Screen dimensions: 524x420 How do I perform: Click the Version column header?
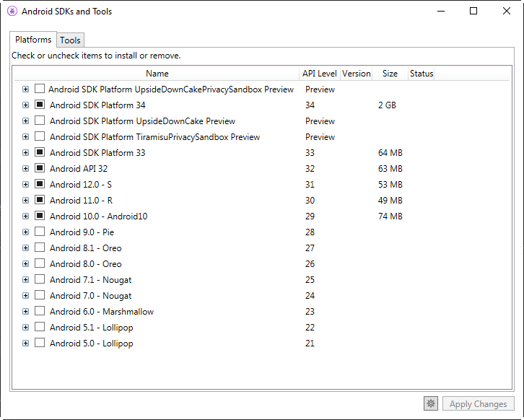[x=357, y=74]
